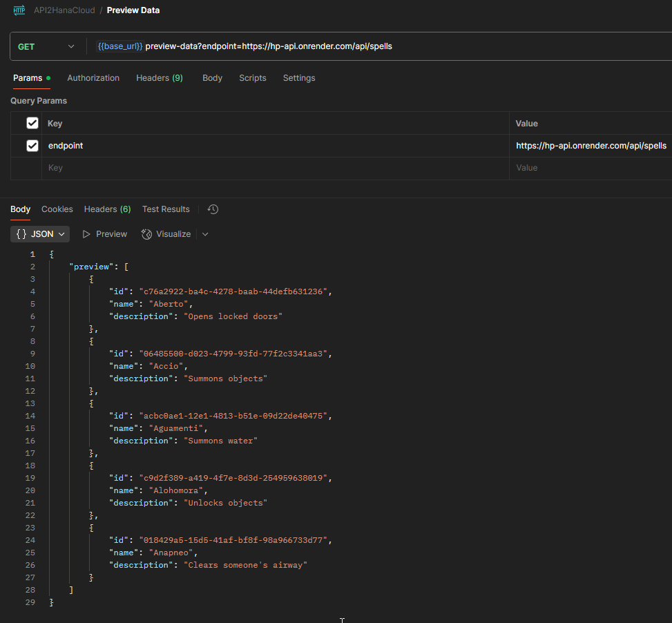Click the Value column header
Screen dimensions: 672x623
(527, 124)
